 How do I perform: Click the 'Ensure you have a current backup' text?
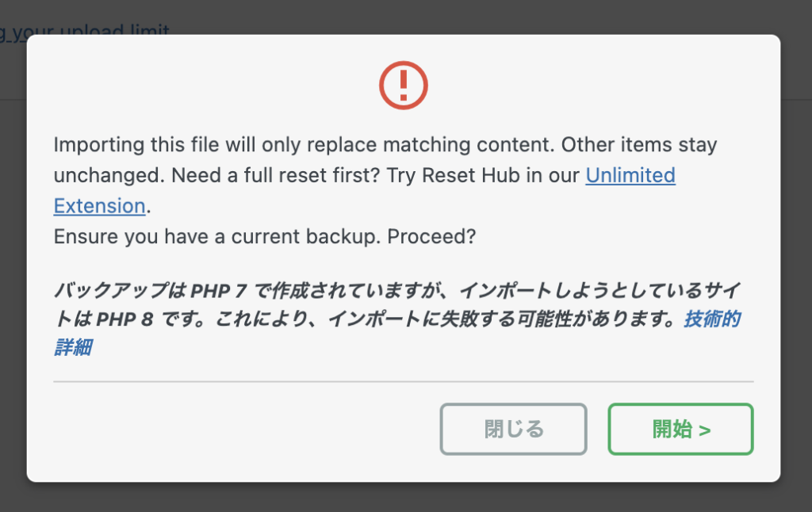(217, 237)
